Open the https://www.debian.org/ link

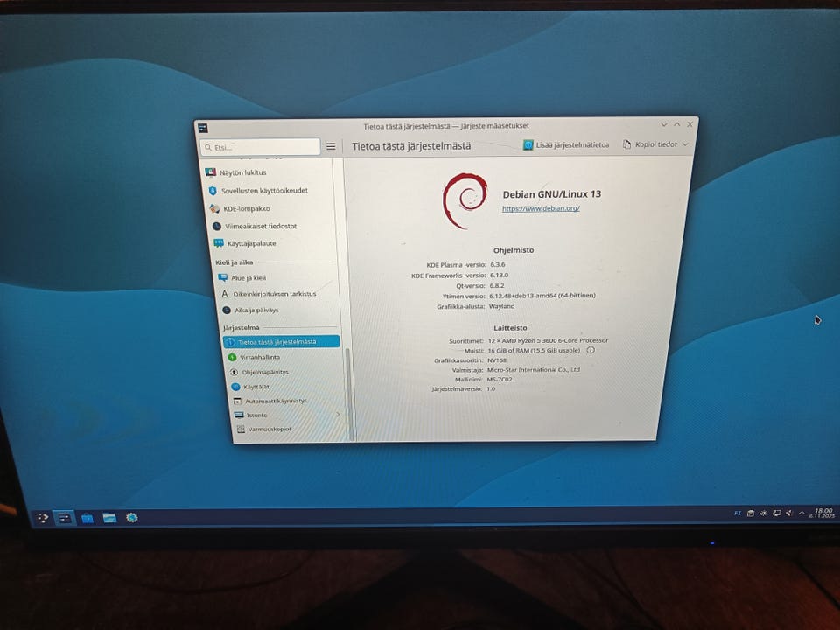point(541,208)
